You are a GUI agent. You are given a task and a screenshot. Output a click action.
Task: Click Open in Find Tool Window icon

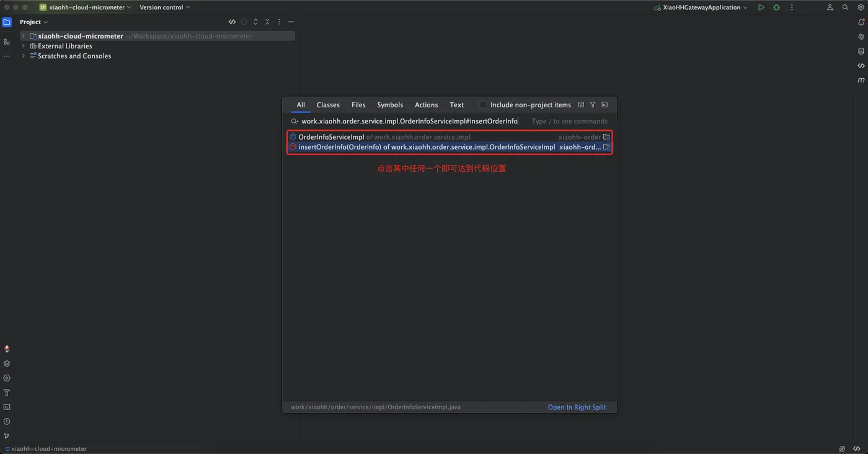[x=604, y=105]
